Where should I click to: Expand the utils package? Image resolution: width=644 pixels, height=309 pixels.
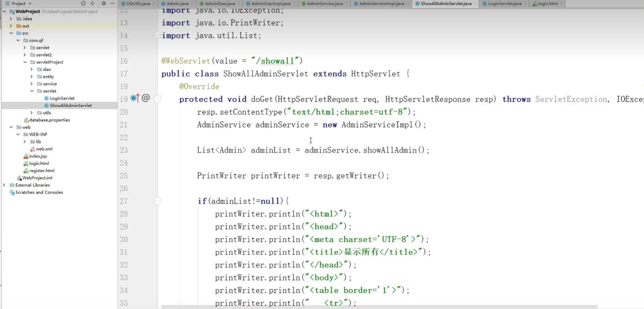(32, 113)
